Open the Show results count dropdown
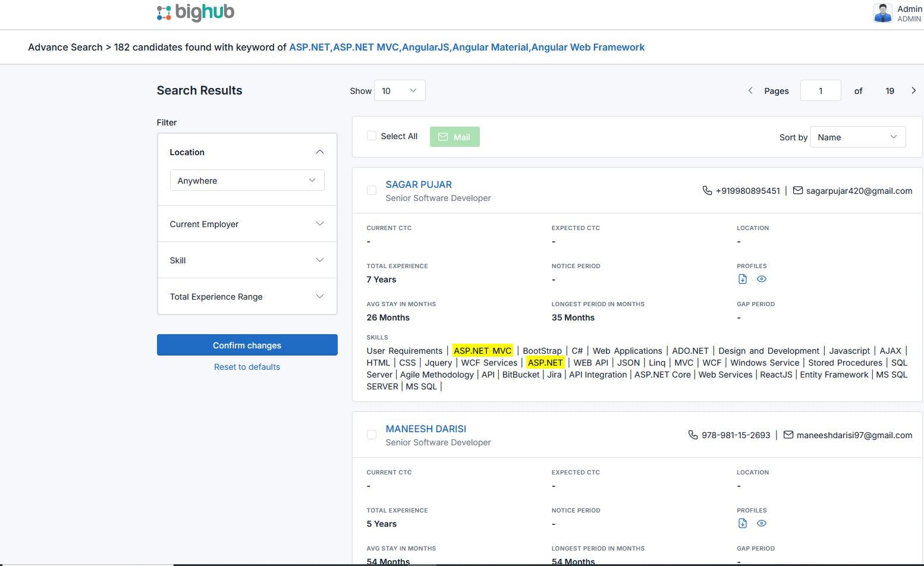The image size is (924, 566). click(399, 90)
